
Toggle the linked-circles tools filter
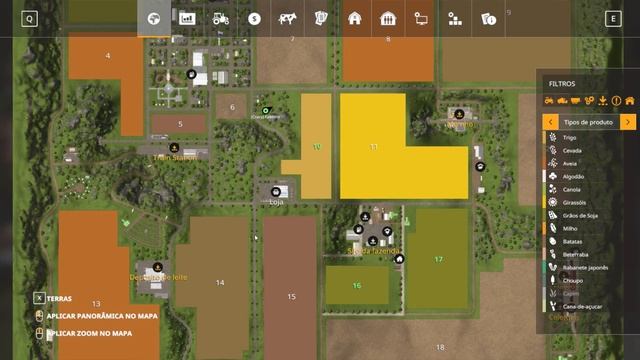click(589, 100)
